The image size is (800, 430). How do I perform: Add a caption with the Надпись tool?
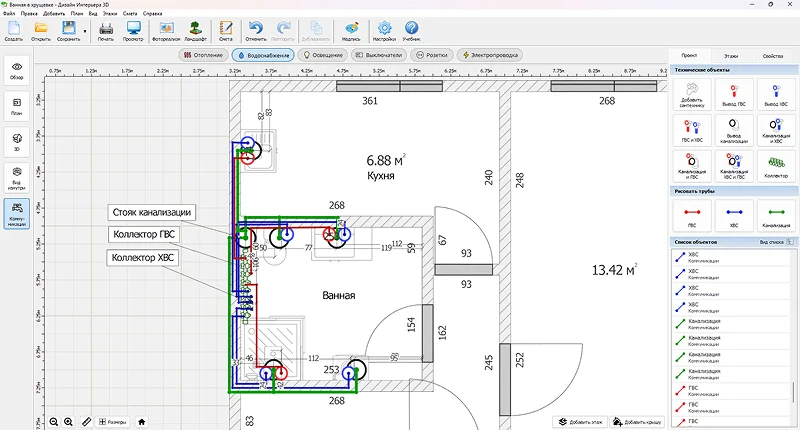point(351,31)
